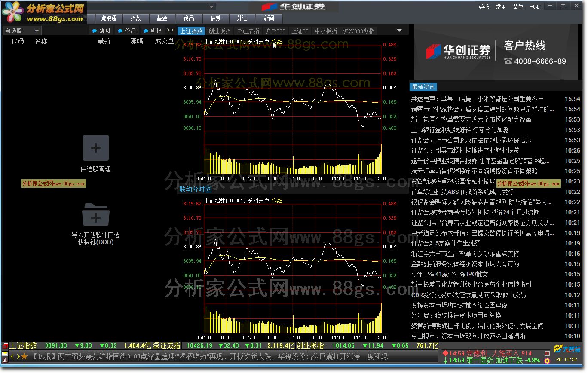Select the 上证50 chart tab
This screenshot has height=373, width=588.
(300, 31)
